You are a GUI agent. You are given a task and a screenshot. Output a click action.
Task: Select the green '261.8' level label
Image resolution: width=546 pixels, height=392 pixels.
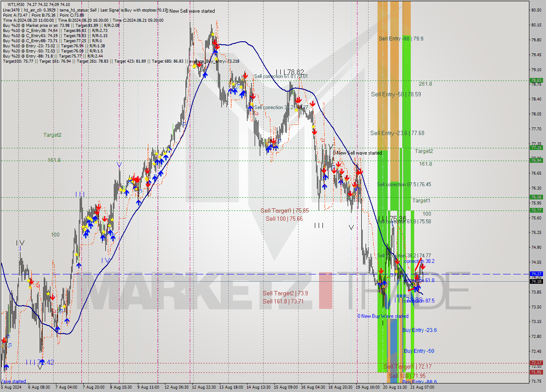point(425,84)
